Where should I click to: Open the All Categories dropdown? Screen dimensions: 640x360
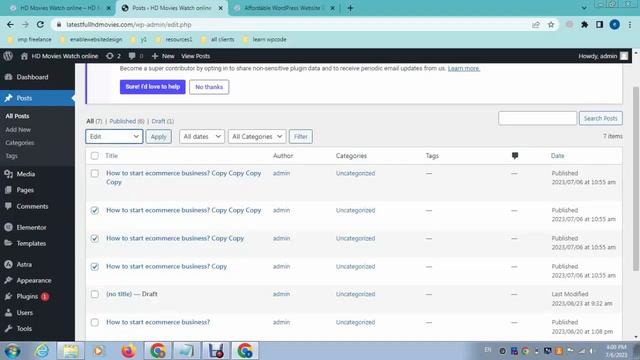coord(257,136)
